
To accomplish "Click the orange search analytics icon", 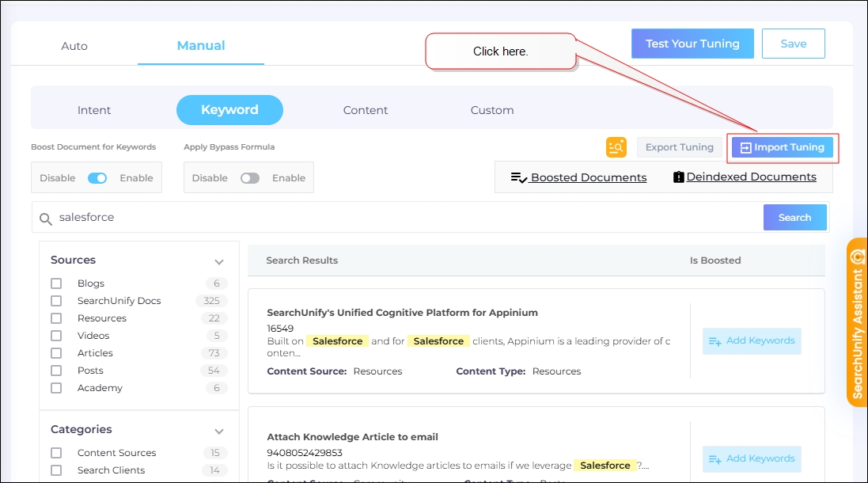I will pos(616,147).
